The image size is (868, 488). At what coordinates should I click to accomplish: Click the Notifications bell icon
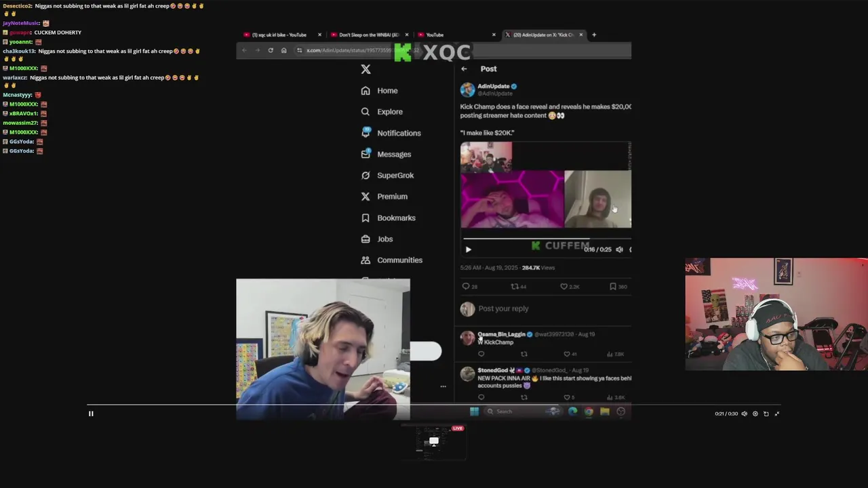(x=366, y=133)
